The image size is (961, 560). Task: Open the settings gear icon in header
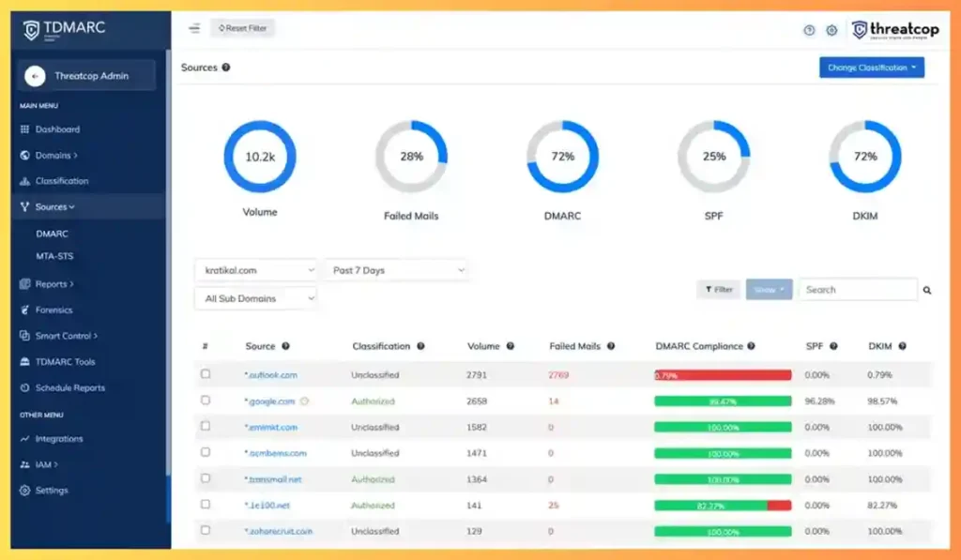pyautogui.click(x=831, y=30)
